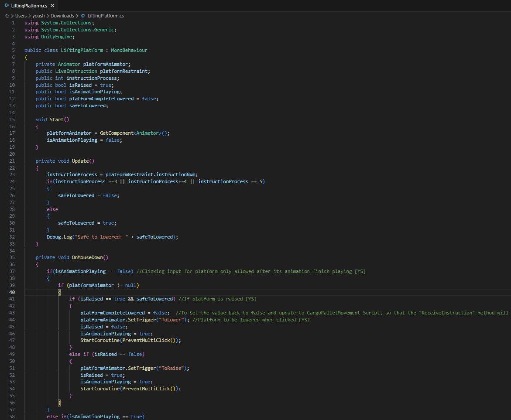Open the 'C:' breadcrumb segment
511x420 pixels.
click(7, 16)
